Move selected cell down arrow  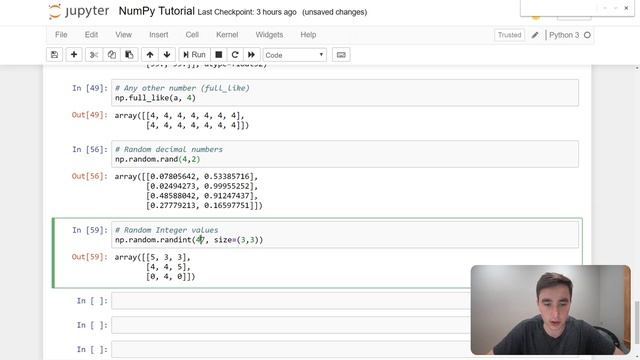167,55
